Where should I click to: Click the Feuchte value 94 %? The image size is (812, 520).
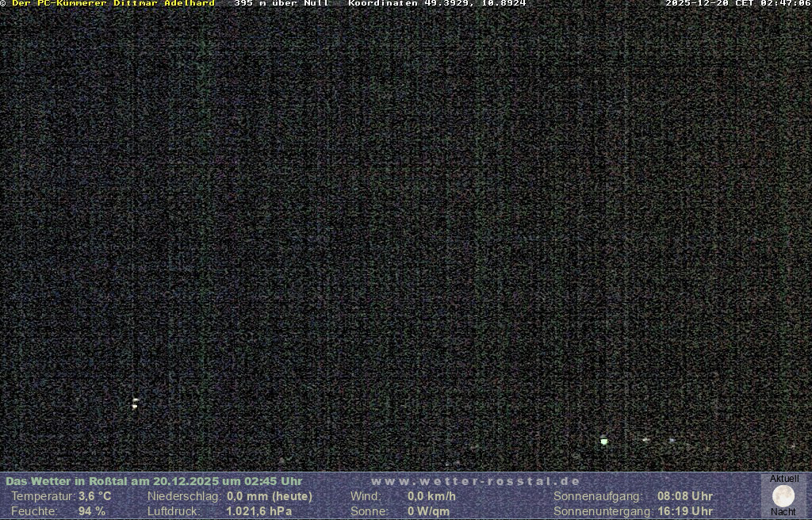click(x=91, y=511)
